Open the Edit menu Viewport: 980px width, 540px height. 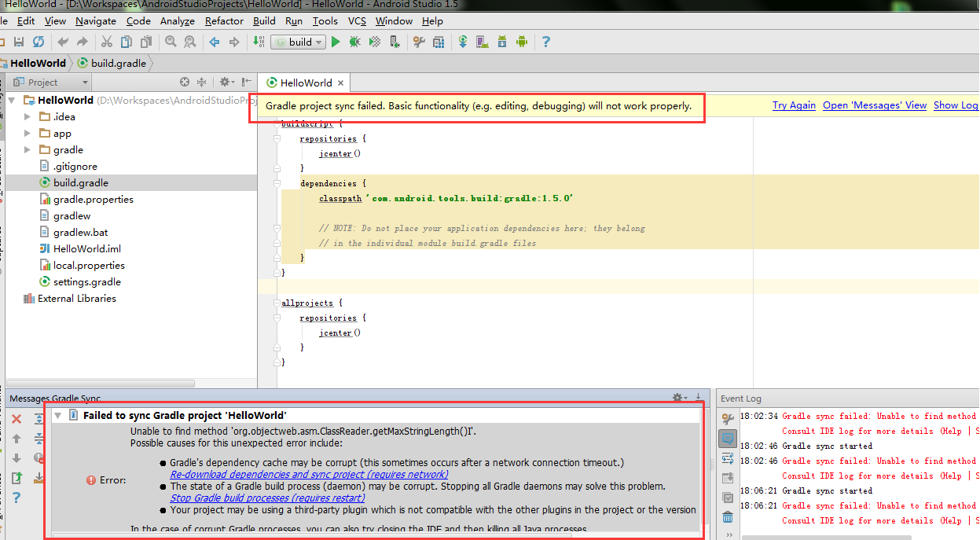(x=26, y=21)
